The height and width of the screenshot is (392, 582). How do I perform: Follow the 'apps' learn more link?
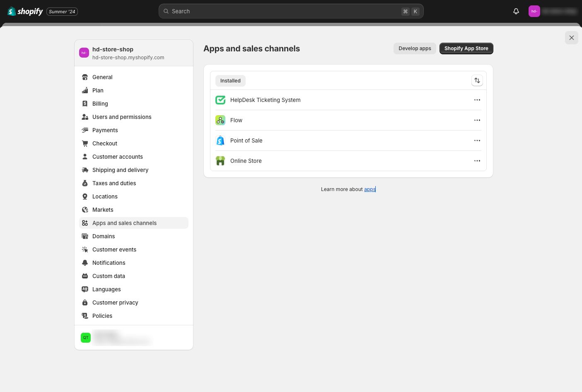370,189
